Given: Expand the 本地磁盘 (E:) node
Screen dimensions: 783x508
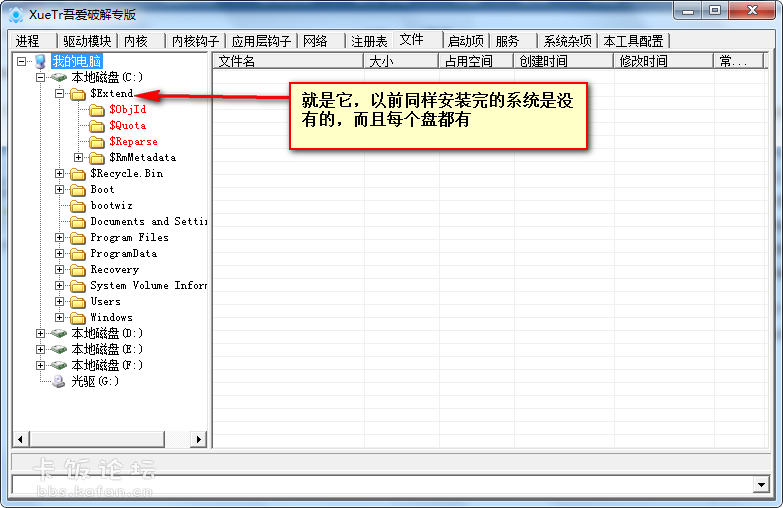Looking at the screenshot, I should (40, 349).
